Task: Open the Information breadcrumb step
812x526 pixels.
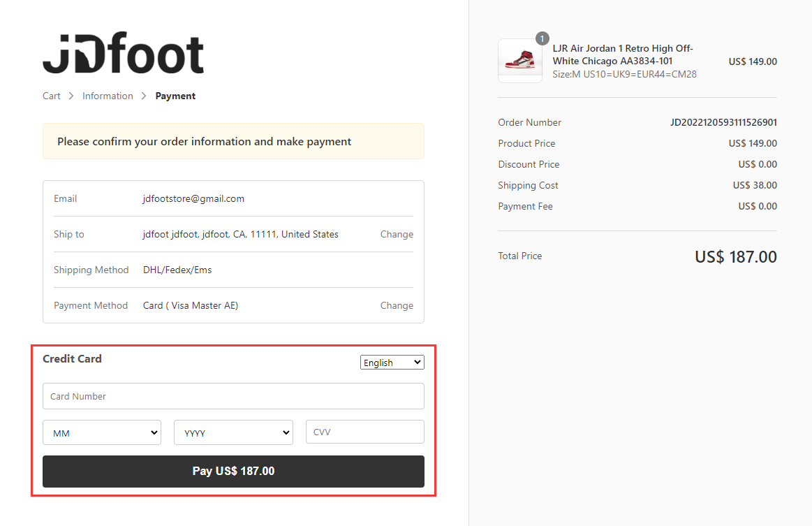Action: [108, 96]
